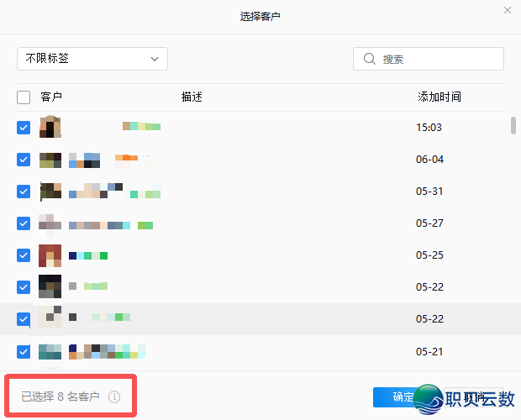Image resolution: width=521 pixels, height=420 pixels.
Task: Open the 不限标签 tag filter dropdown
Action: pos(92,59)
